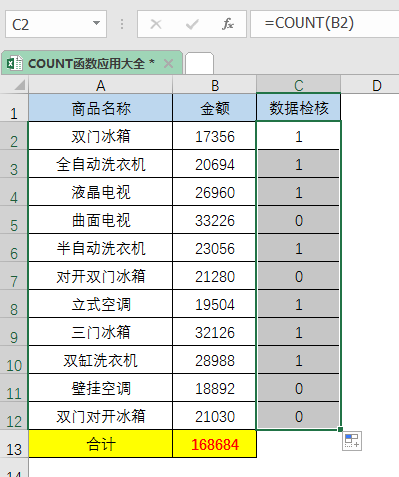
Task: Click the Excel file icon on workbook tab
Action: point(14,63)
